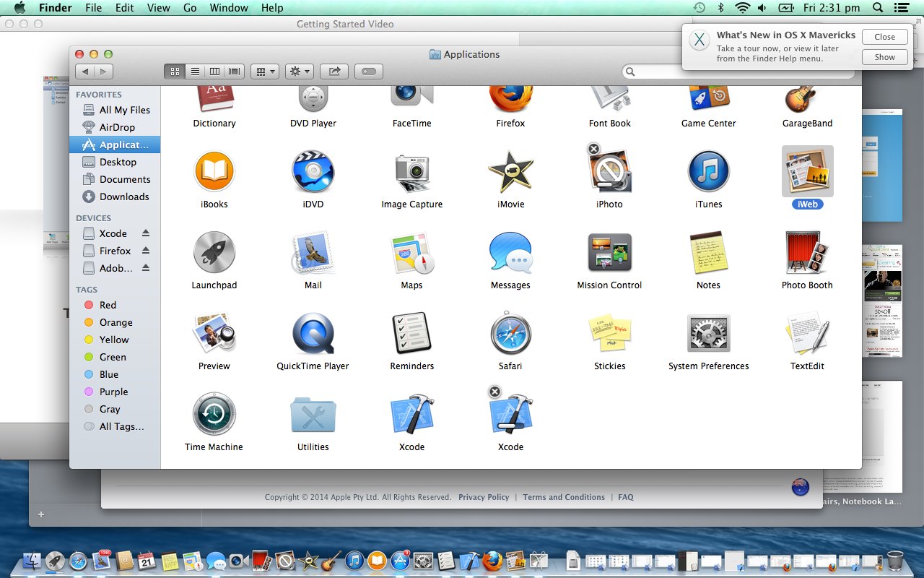The height and width of the screenshot is (578, 924).
Task: Open Trash from the Dock
Action: click(x=895, y=560)
